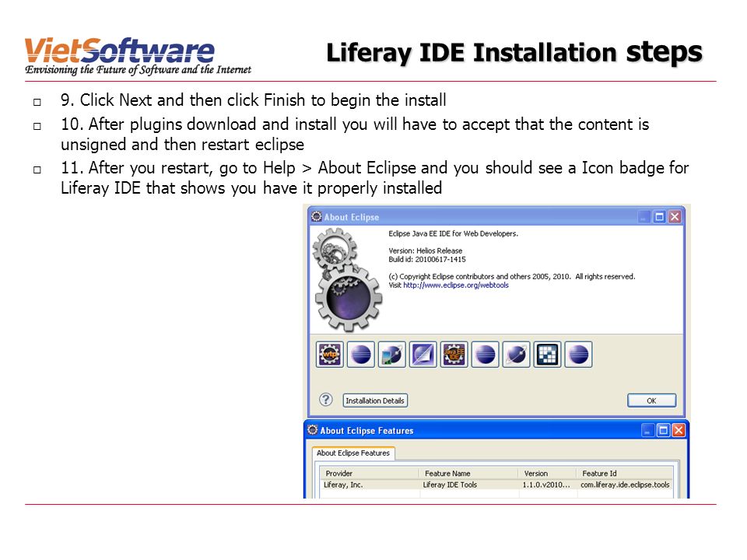
Task: Select the '1.1.0.v2010...' version cell
Action: [x=546, y=485]
